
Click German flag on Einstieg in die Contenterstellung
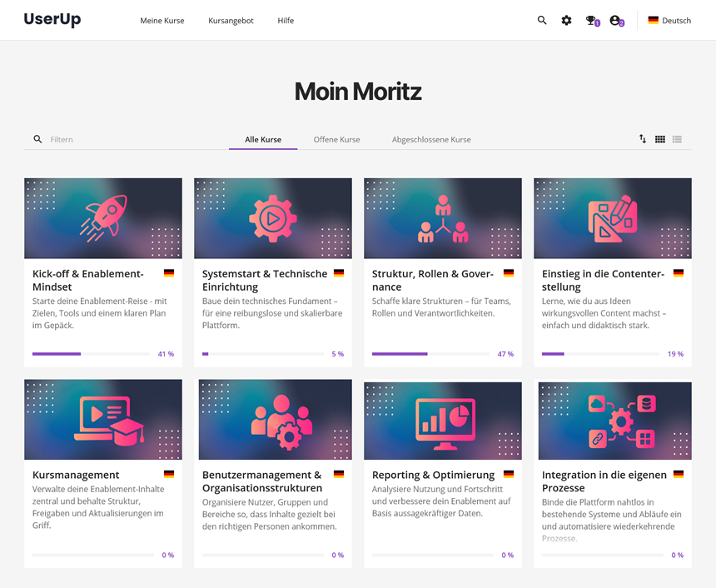click(x=679, y=273)
